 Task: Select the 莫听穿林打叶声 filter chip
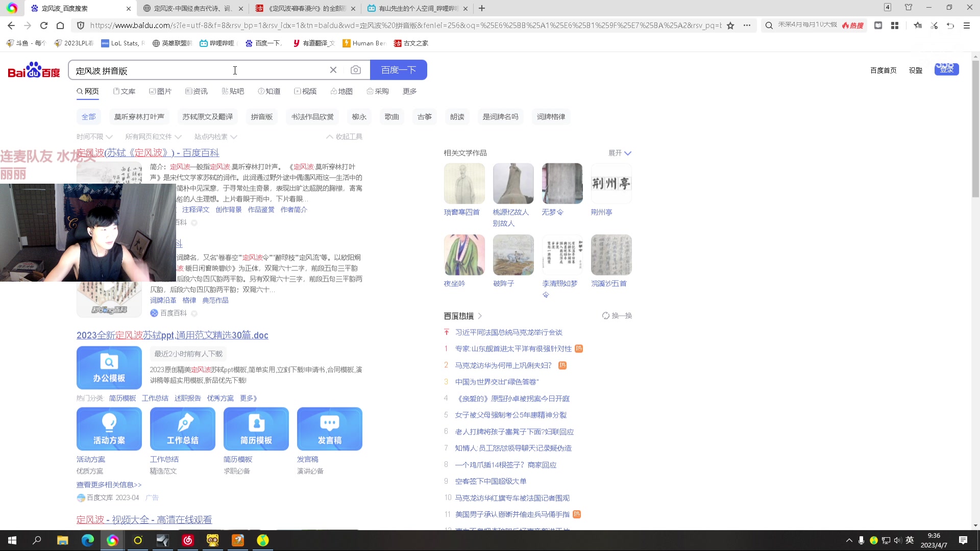click(139, 117)
